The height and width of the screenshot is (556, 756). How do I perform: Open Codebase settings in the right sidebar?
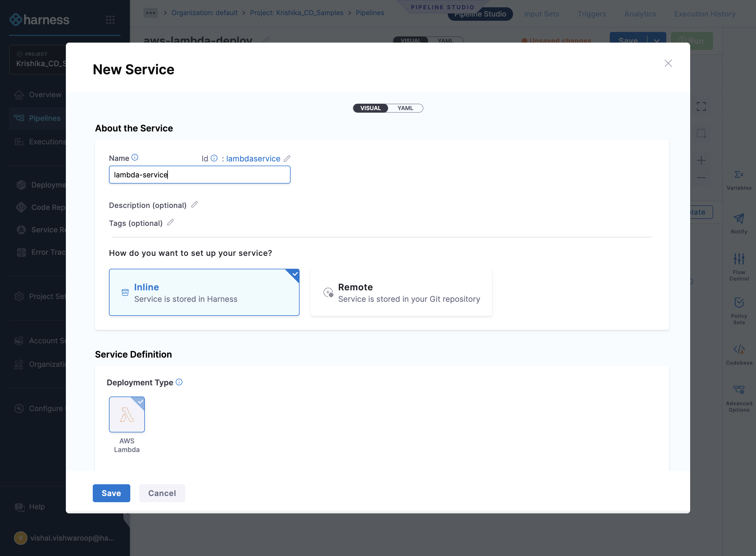739,355
